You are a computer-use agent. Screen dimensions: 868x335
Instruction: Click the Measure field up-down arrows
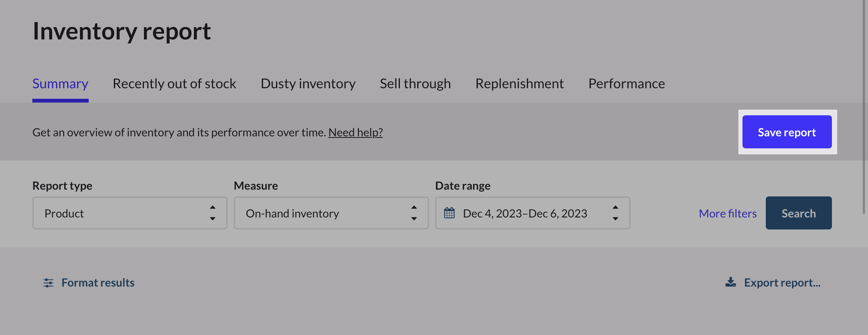click(x=414, y=213)
